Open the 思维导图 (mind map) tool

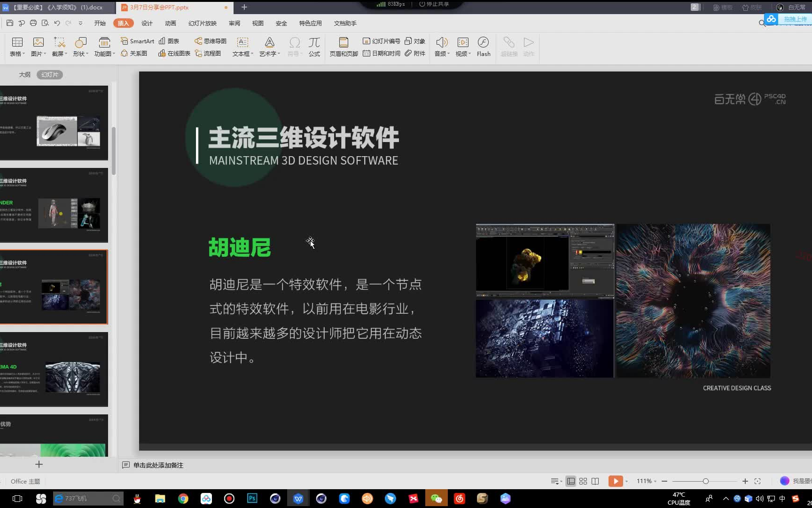210,41
